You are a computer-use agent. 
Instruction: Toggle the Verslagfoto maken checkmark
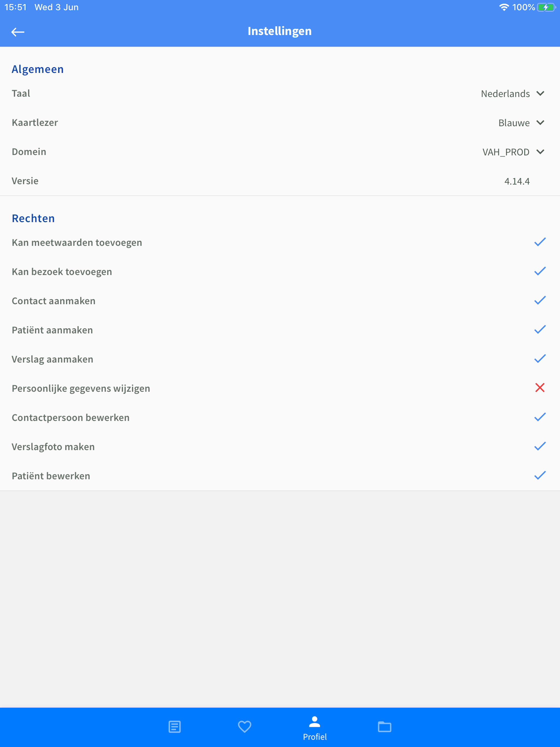tap(540, 446)
